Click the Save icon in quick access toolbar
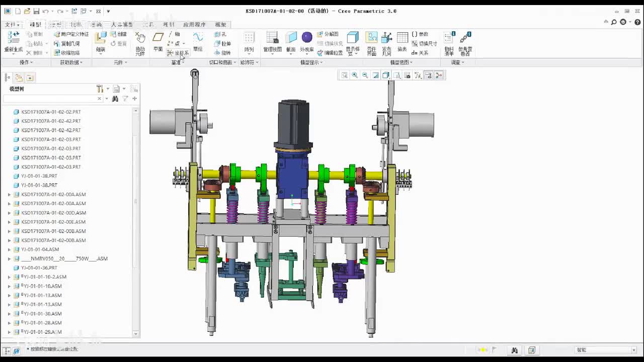Viewport: 644px width, 362px height. click(36, 11)
